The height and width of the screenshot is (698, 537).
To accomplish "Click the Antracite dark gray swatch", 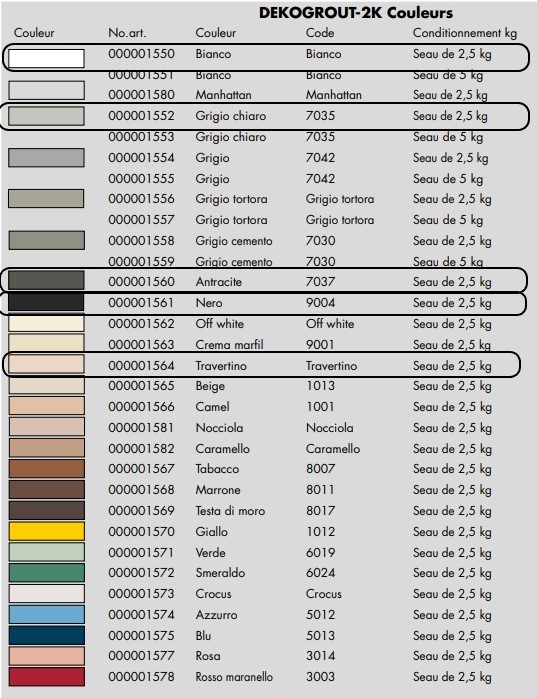I will click(46, 280).
